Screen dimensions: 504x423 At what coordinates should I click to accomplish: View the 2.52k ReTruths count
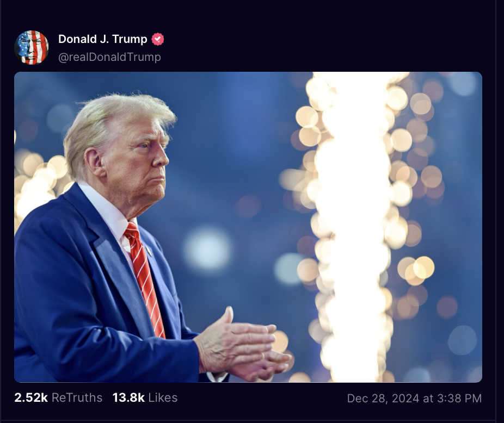[31, 397]
